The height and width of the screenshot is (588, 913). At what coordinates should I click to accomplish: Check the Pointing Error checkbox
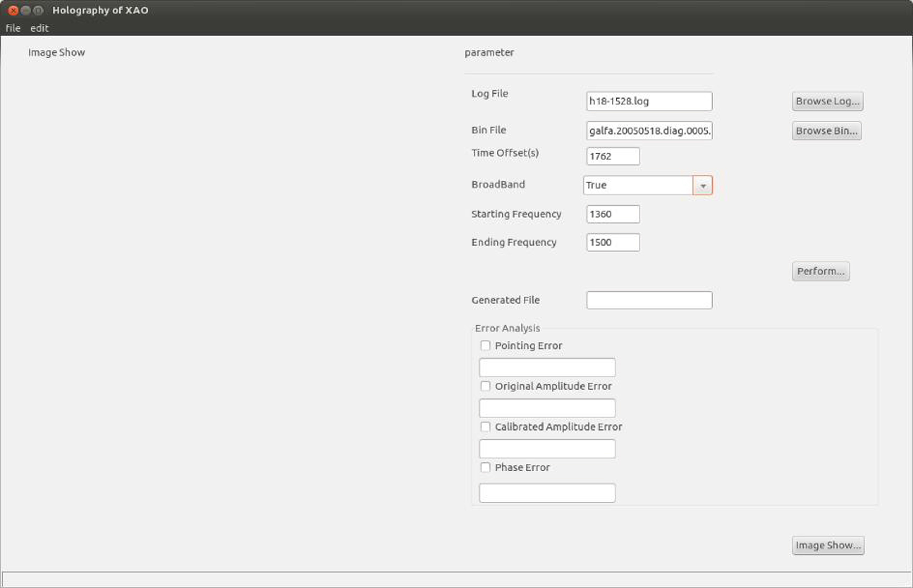pyautogui.click(x=485, y=346)
